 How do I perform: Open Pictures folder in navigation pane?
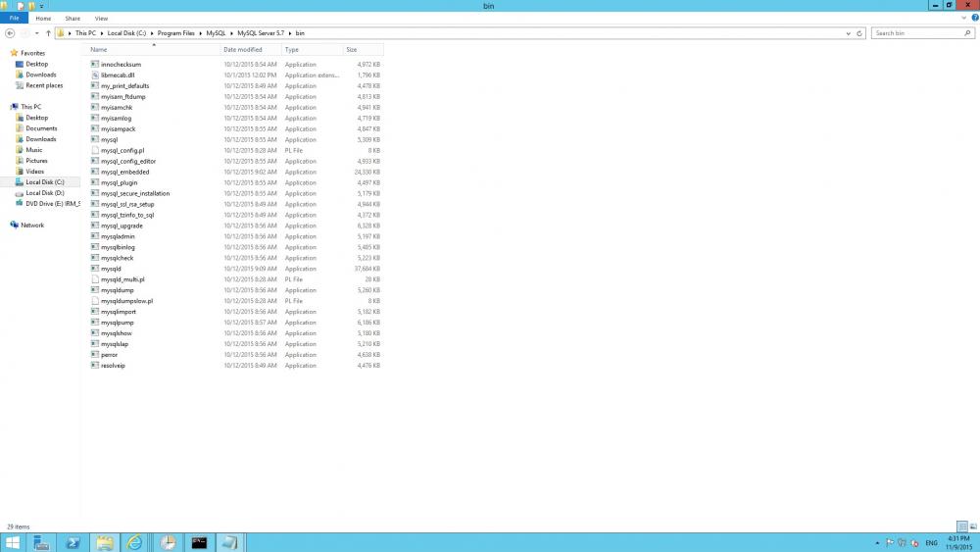point(36,161)
